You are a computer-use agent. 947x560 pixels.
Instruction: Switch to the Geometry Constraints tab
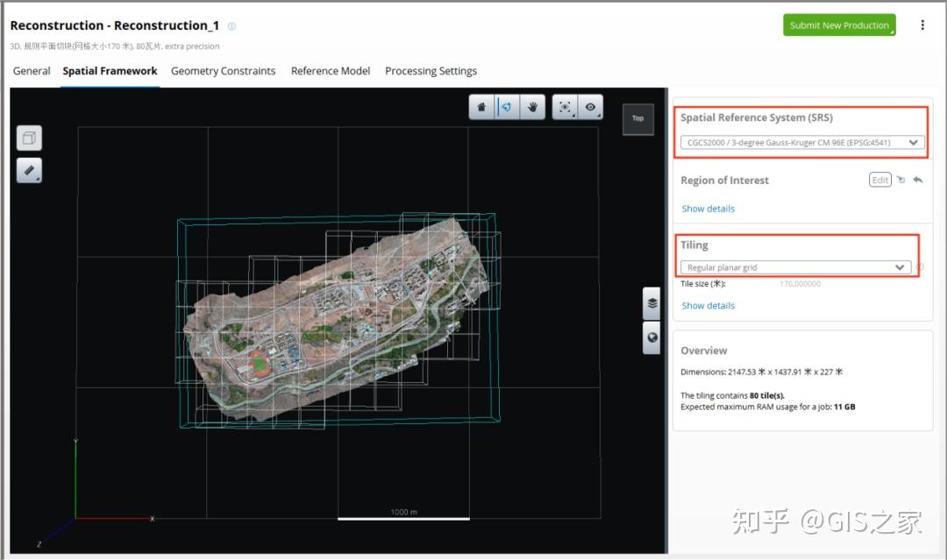click(x=223, y=71)
